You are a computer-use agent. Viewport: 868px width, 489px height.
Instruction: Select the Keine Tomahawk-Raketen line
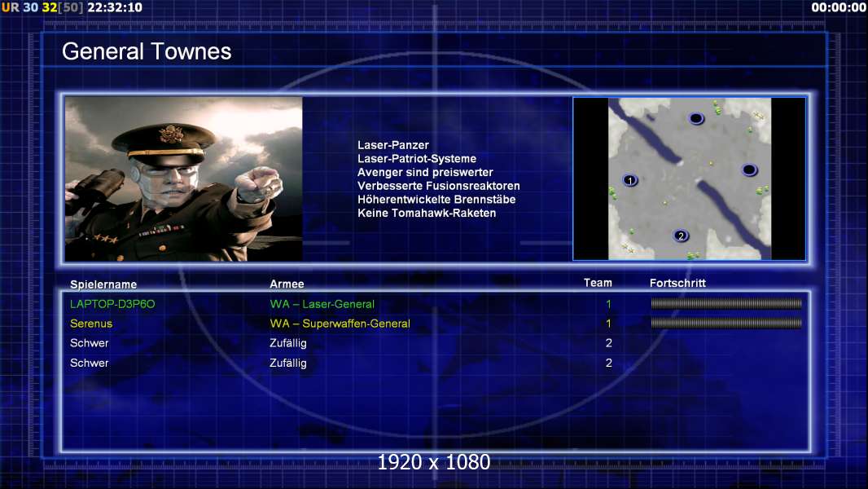427,214
